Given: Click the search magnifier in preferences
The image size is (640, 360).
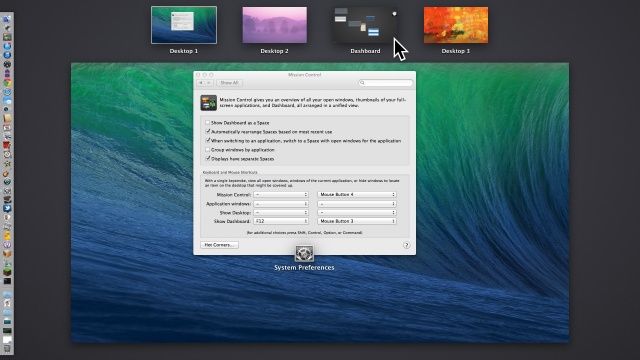Looking at the screenshot, I should [362, 83].
